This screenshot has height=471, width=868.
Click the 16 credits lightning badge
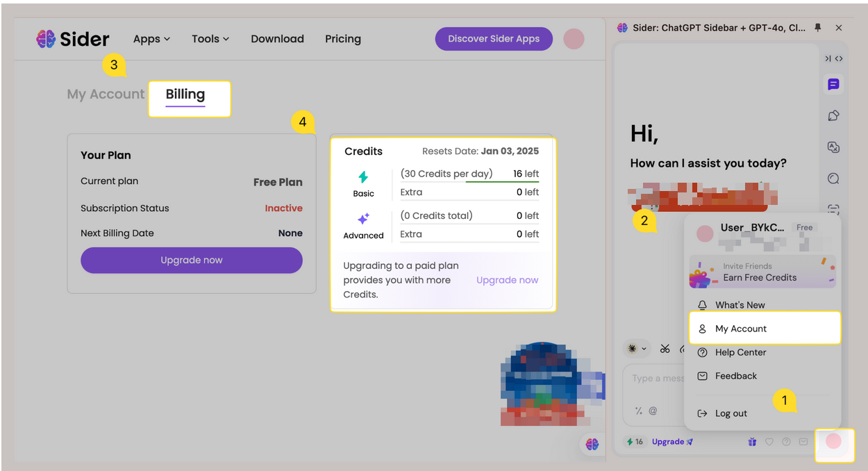(635, 442)
